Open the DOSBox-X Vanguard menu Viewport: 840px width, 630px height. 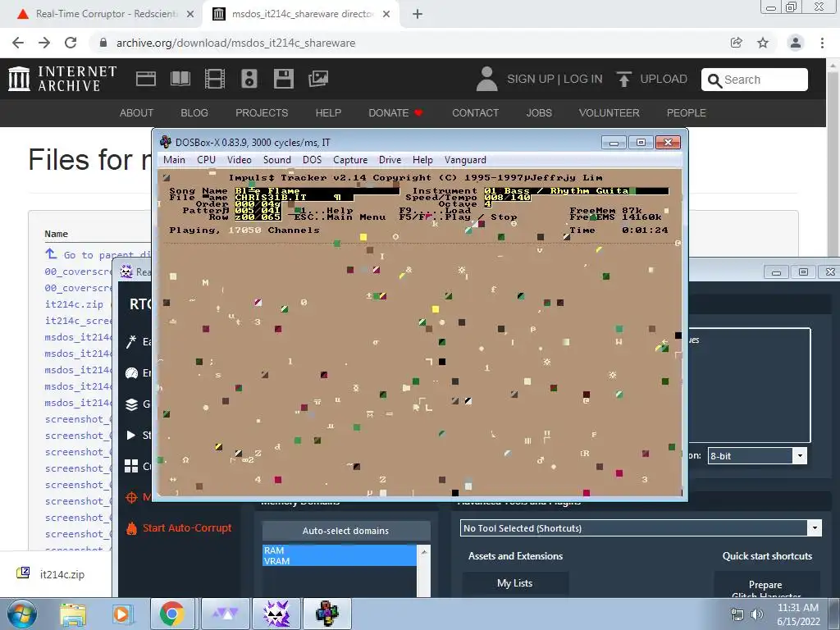[465, 160]
